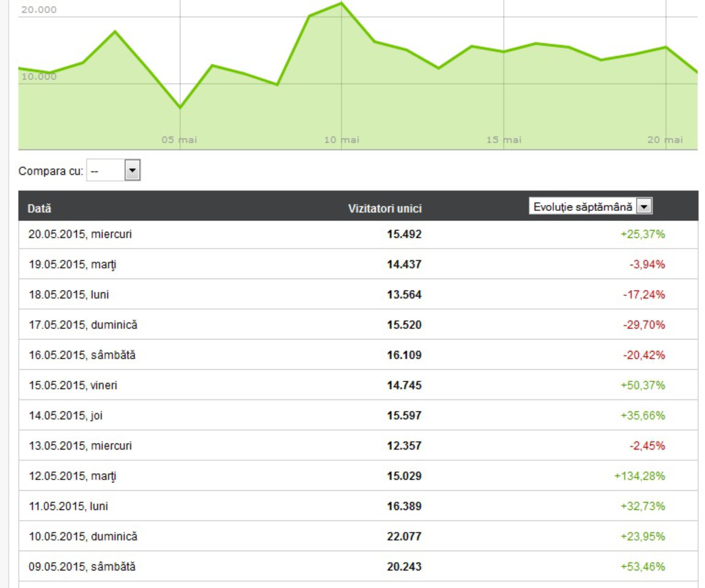Click the 'Vizitatori unici' column header
The image size is (705, 588).
coord(385,209)
